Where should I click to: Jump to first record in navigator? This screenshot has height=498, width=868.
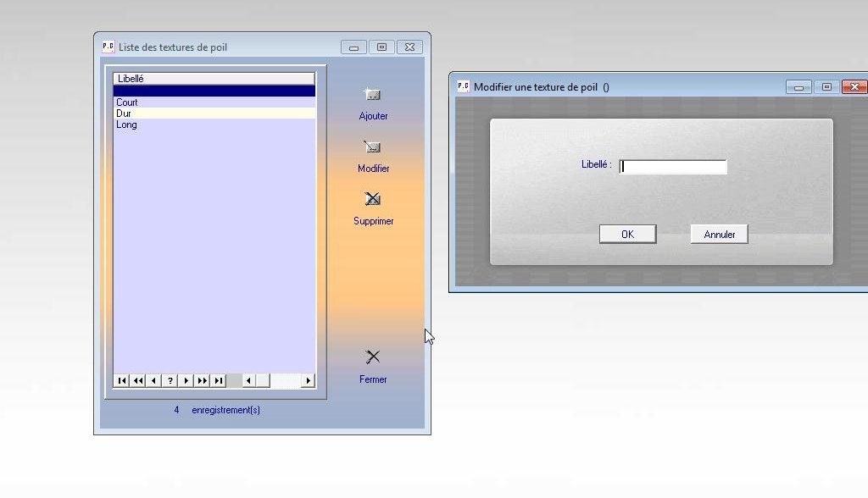click(x=121, y=381)
